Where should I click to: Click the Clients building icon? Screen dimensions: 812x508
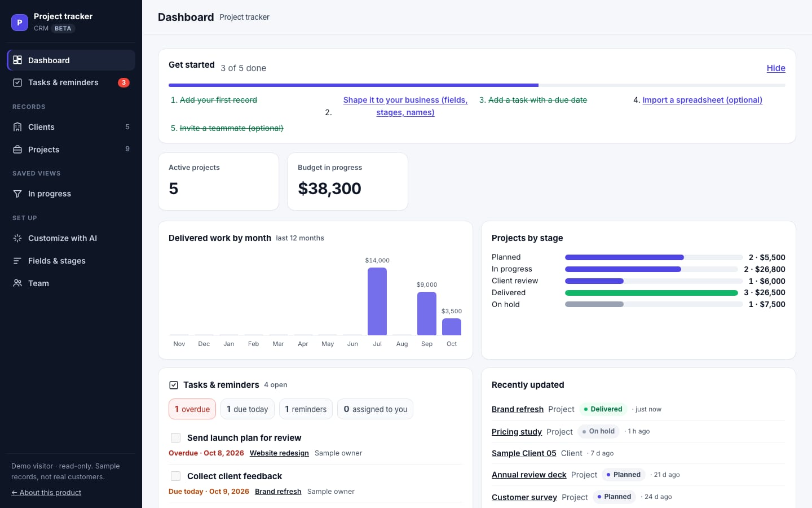[x=17, y=127]
